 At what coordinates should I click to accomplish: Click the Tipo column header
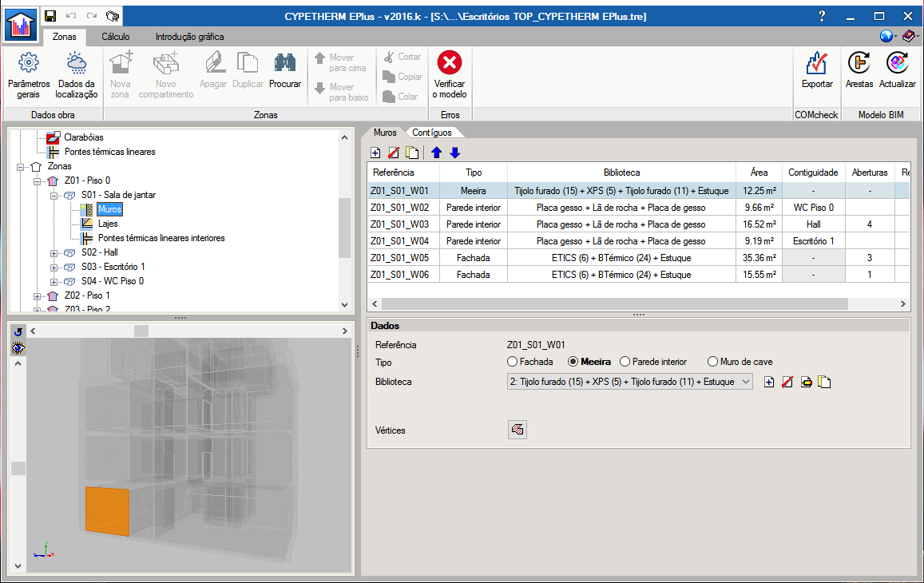[x=474, y=173]
